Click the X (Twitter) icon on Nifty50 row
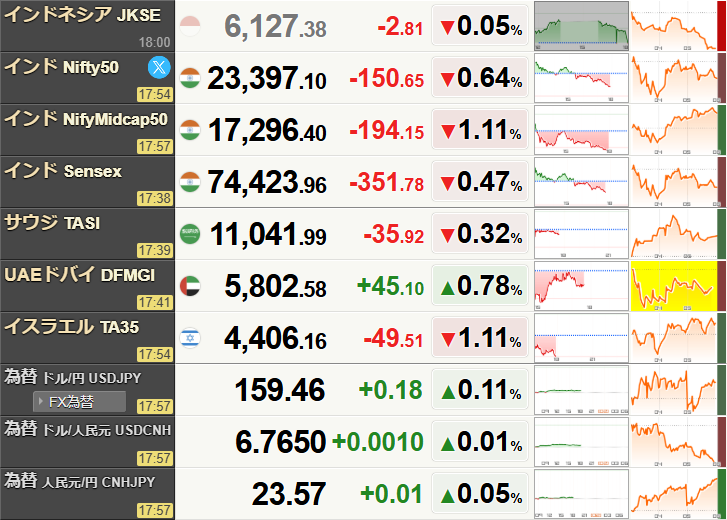 (x=159, y=67)
